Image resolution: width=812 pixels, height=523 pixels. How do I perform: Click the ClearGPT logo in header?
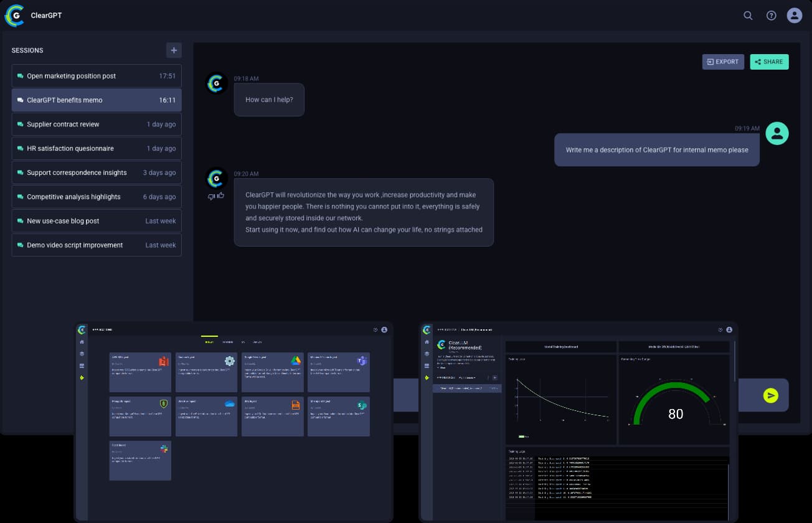click(x=14, y=16)
